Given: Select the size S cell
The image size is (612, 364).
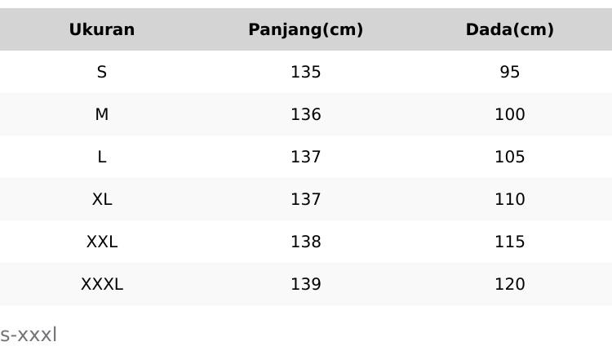Looking at the screenshot, I should [x=102, y=73].
